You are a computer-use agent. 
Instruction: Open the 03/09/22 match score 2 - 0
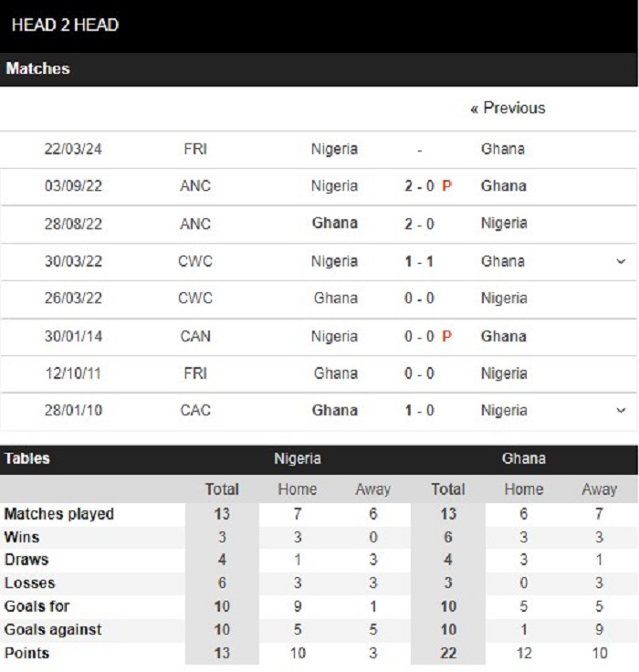tap(419, 186)
